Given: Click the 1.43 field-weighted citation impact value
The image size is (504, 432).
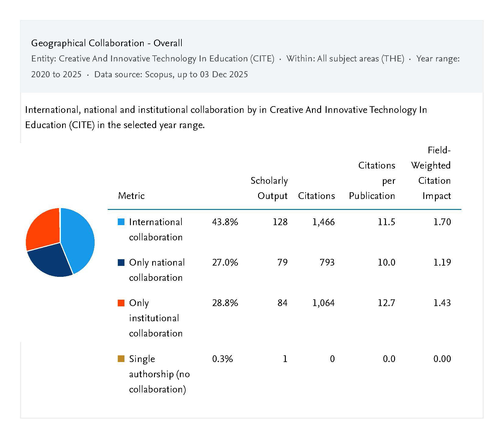Looking at the screenshot, I should tap(442, 303).
